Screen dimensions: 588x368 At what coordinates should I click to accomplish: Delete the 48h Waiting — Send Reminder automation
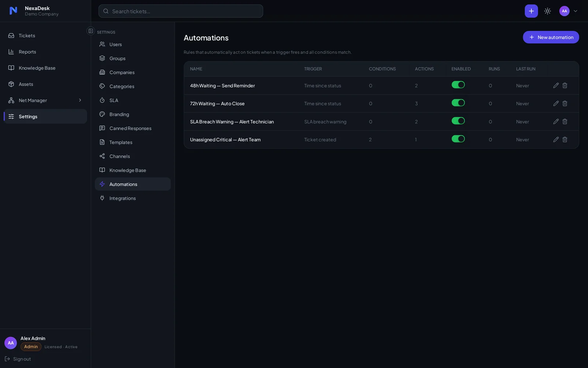[565, 85]
